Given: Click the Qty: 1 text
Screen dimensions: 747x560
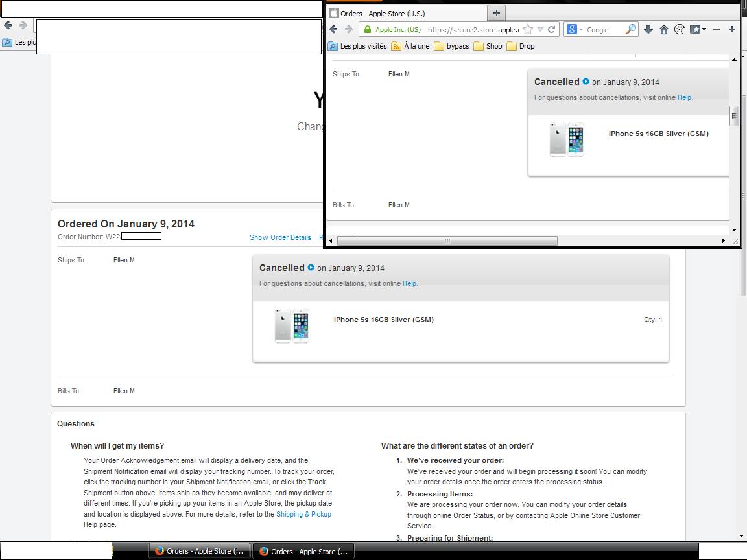Looking at the screenshot, I should click(653, 320).
